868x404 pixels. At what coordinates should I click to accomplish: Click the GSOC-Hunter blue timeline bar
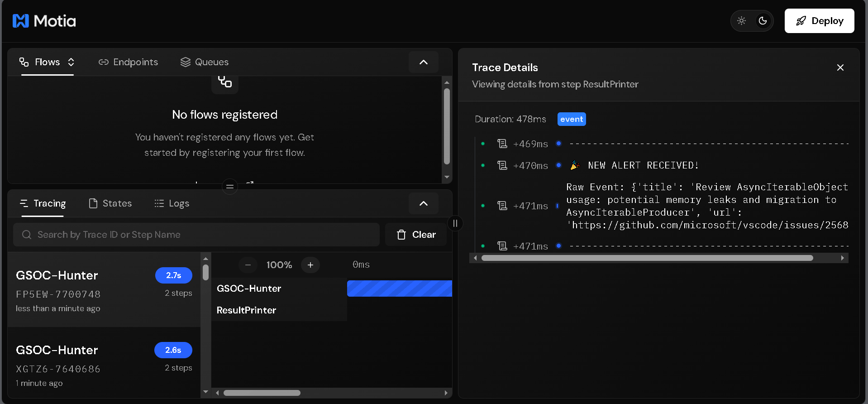coord(400,289)
